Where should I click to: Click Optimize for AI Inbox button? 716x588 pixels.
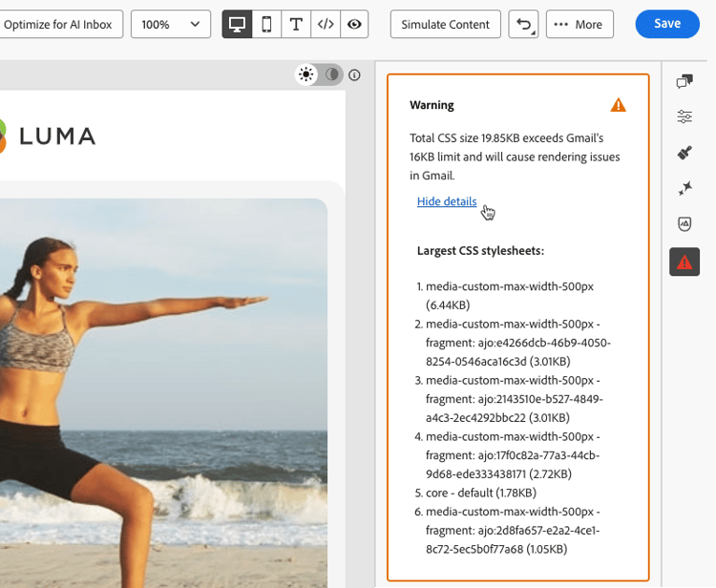point(59,24)
